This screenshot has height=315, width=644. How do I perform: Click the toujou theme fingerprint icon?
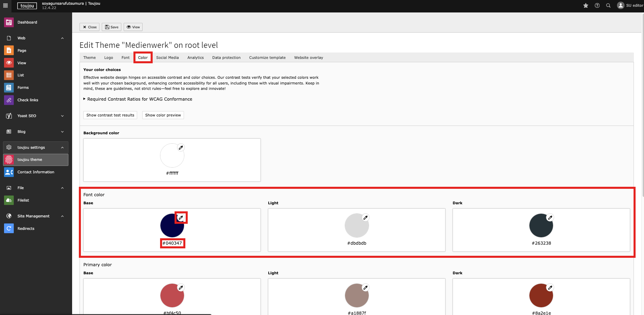(x=9, y=160)
